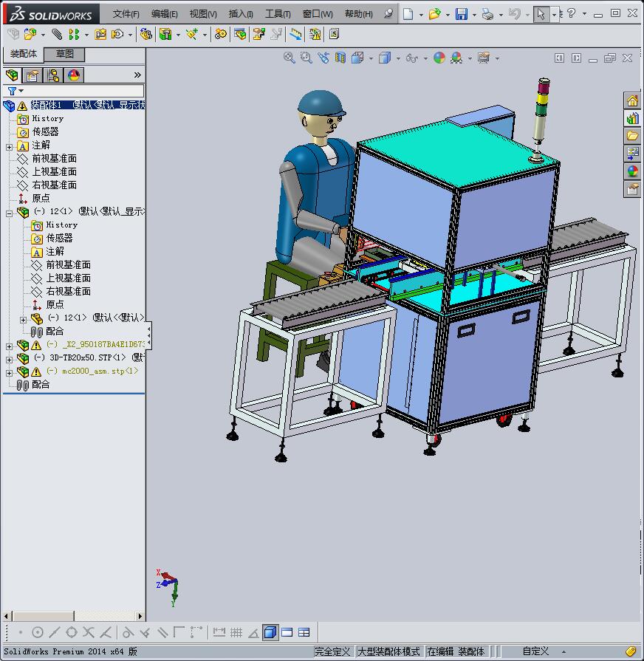
Task: Open the SolidWorks Resources home tab
Action: coord(632,100)
